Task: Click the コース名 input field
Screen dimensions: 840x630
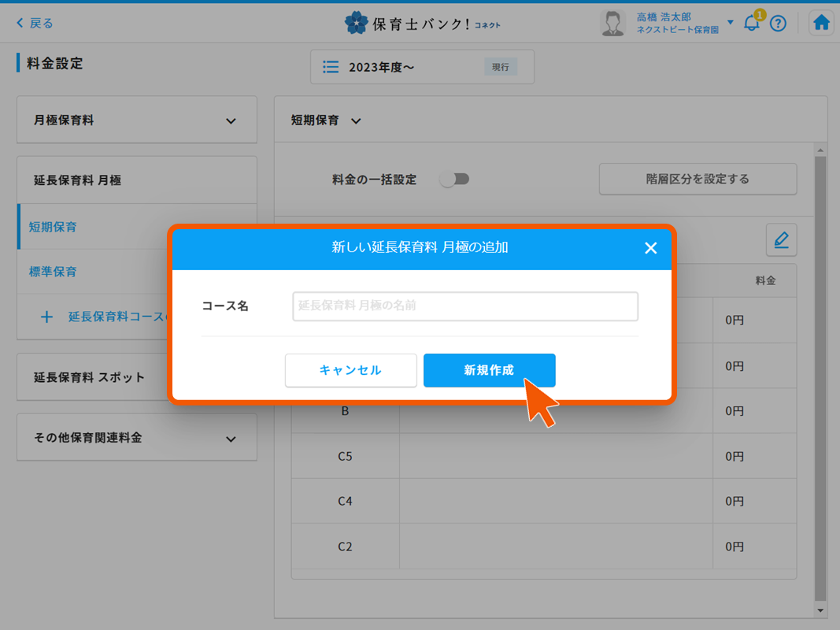Action: [464, 306]
